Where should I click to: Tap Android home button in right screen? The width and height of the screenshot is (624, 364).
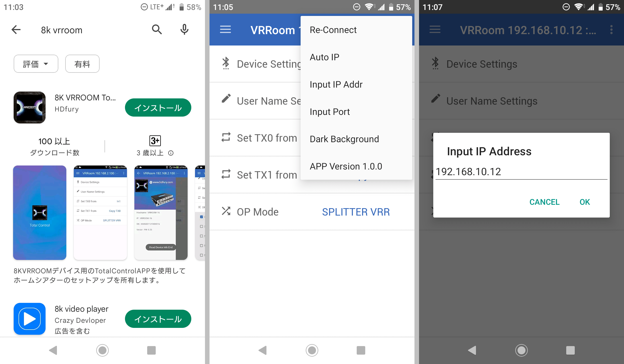point(522,350)
